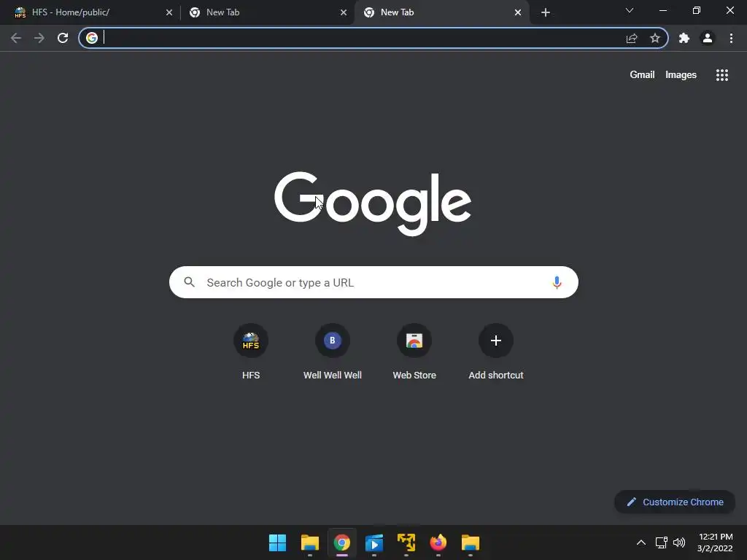Open the tab search dropdown arrow
Image resolution: width=747 pixels, height=560 pixels.
tap(630, 10)
